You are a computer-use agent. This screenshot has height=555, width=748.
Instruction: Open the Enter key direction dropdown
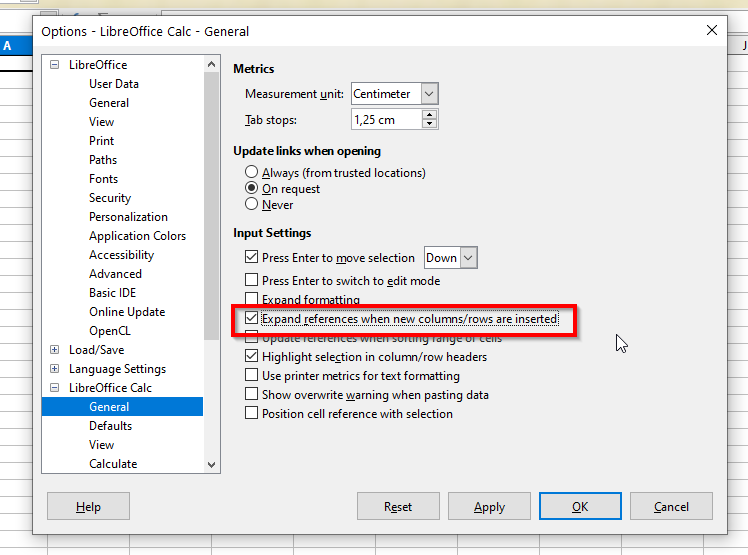click(x=468, y=258)
